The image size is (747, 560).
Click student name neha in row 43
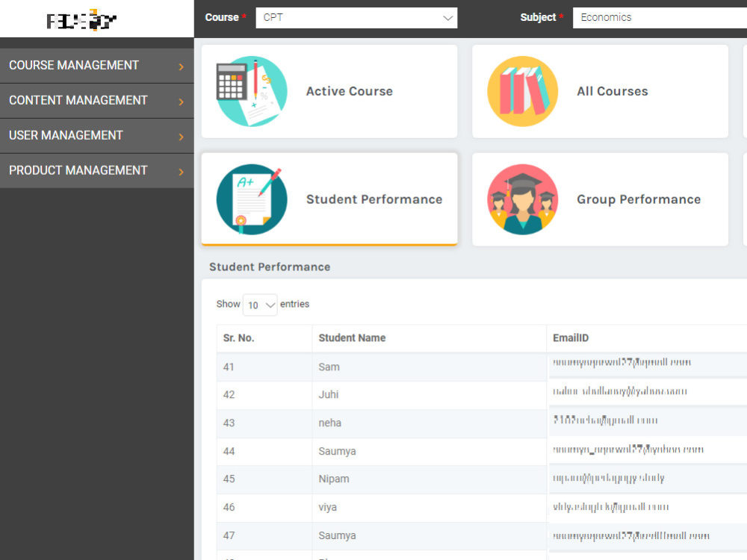pyautogui.click(x=329, y=423)
